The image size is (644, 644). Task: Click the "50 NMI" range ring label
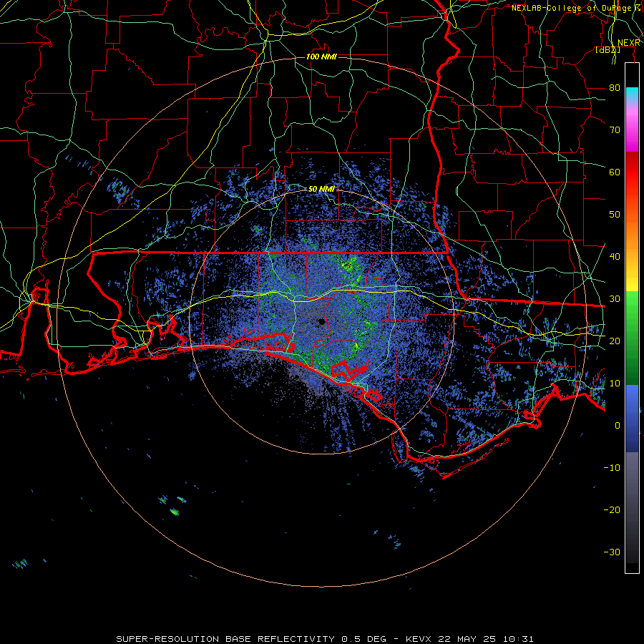click(x=321, y=190)
